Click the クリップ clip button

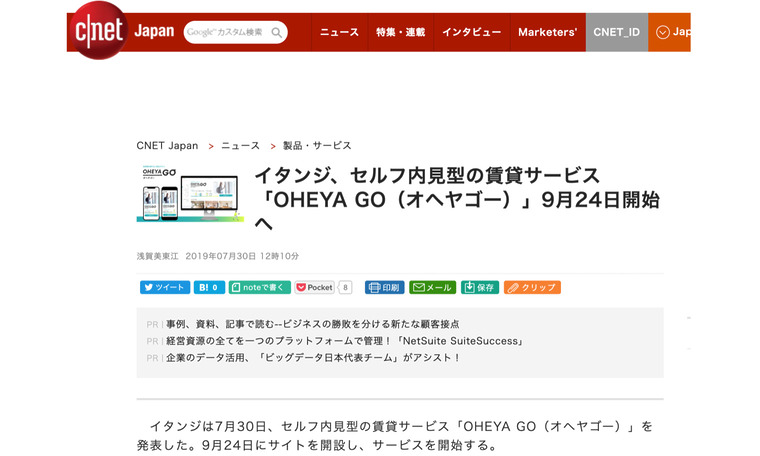tap(531, 287)
